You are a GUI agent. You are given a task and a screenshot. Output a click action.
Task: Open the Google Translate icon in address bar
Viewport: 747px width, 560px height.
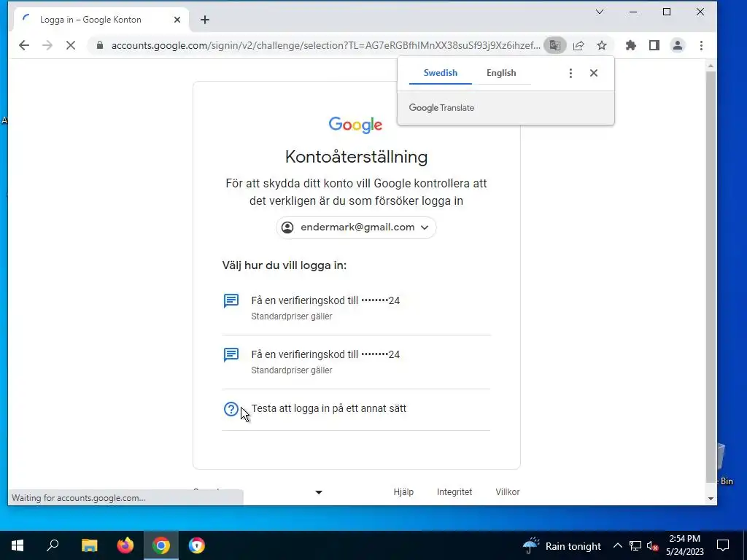coord(555,45)
